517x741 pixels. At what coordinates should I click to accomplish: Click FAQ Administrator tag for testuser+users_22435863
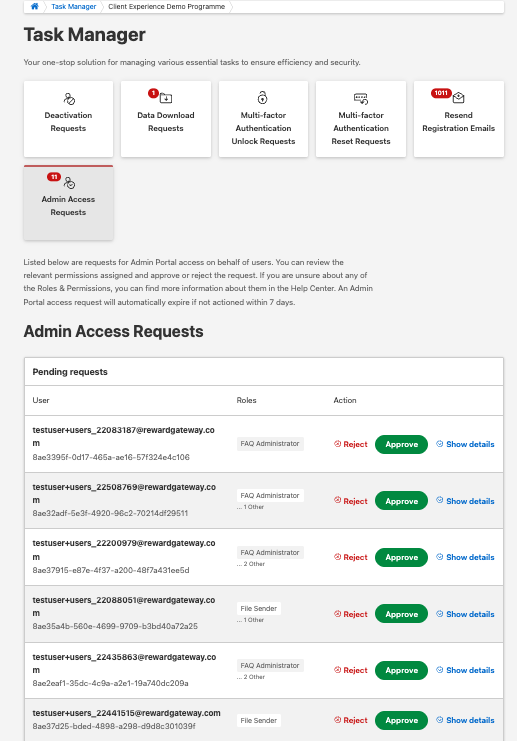(270, 665)
